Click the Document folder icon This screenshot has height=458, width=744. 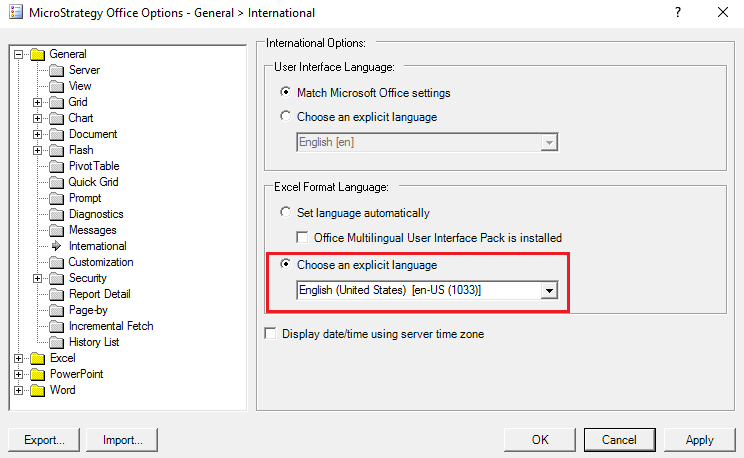pos(56,134)
